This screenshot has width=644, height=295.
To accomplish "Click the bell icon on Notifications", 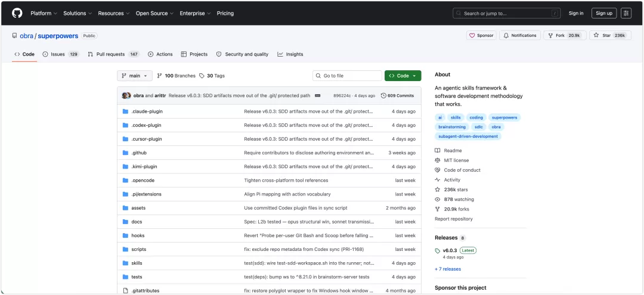I will 506,35.
